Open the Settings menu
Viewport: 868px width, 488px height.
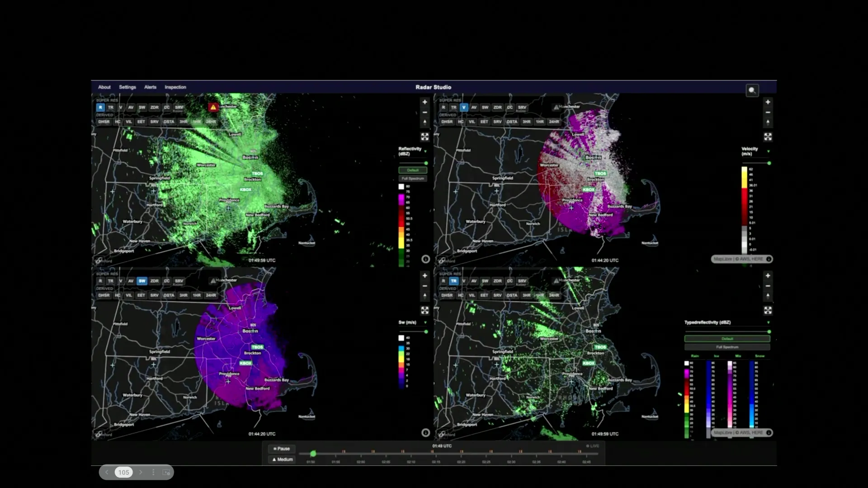point(127,87)
